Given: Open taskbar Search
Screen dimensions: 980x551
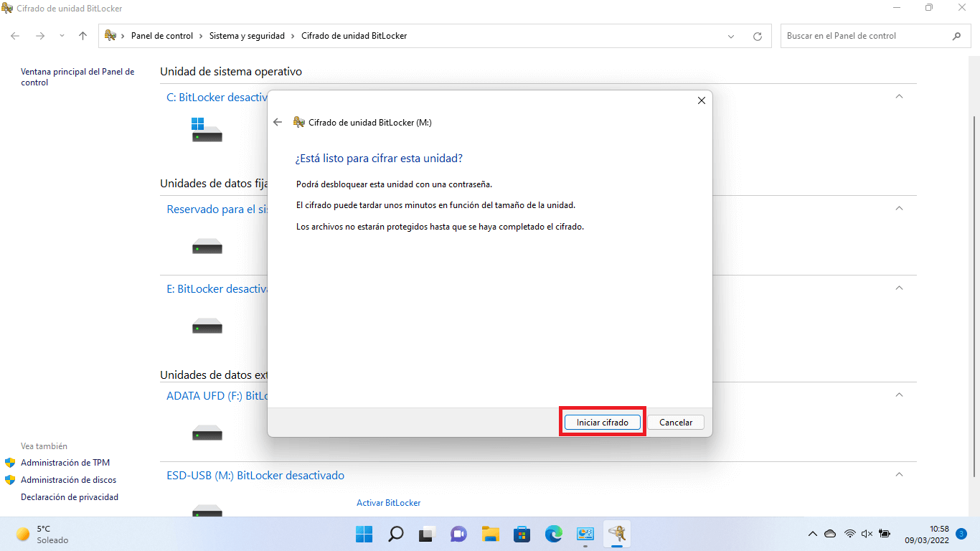Looking at the screenshot, I should pyautogui.click(x=396, y=534).
